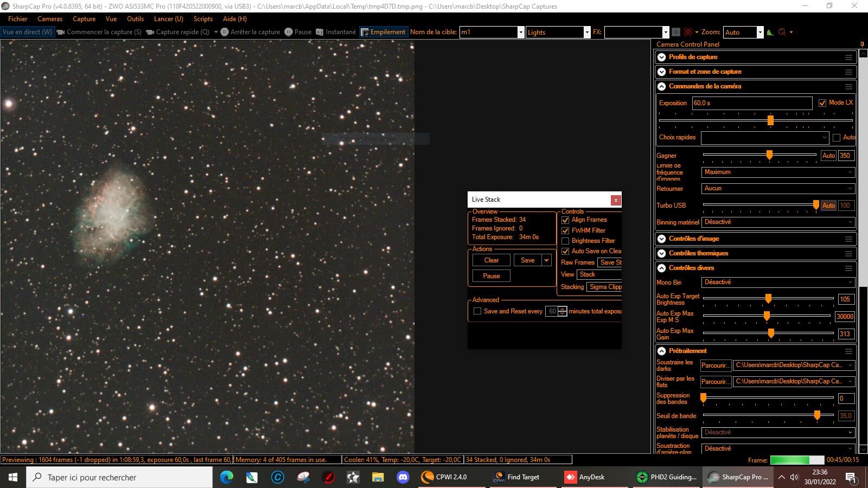868x488 pixels.
Task: Toggle the Mode LX checkbox
Action: tap(822, 103)
